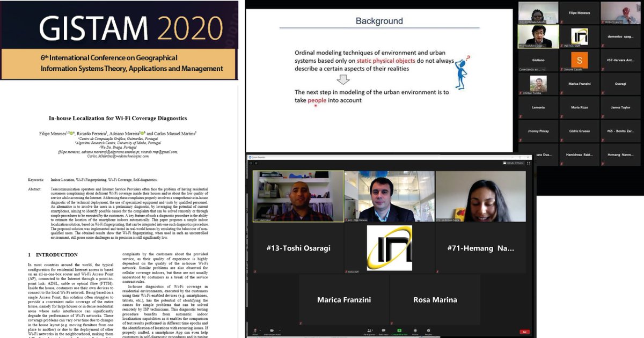Click the 6th International Conference subtitle banner
This screenshot has width=644, height=338.
[131, 63]
